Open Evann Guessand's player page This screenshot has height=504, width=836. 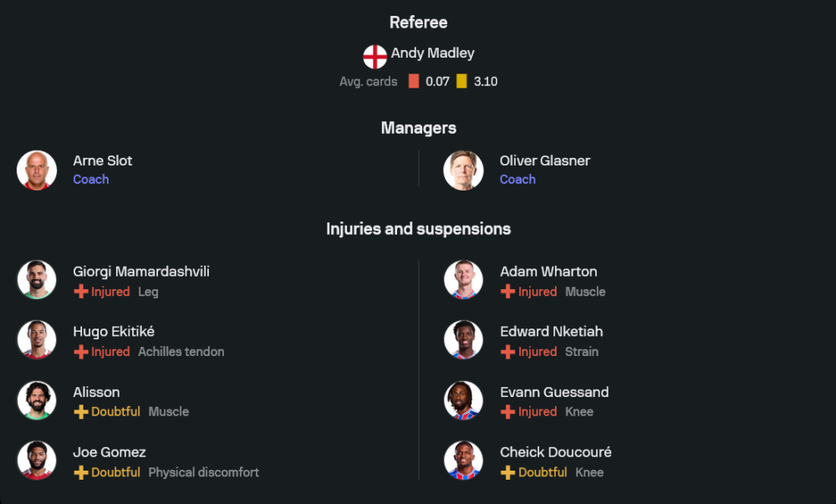click(x=554, y=392)
